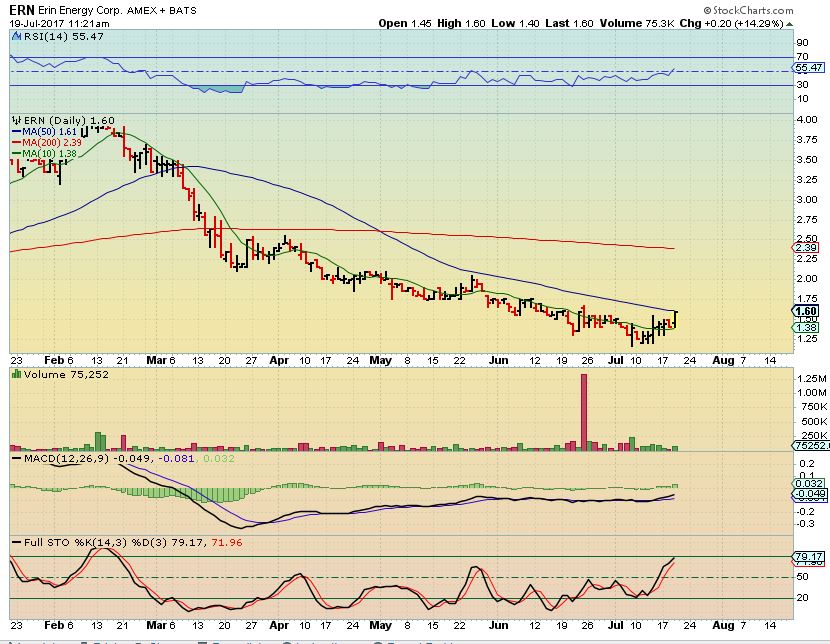Image resolution: width=830 pixels, height=644 pixels.
Task: Click the 79.17 stochastic tag on right axis
Action: pyautogui.click(x=808, y=557)
